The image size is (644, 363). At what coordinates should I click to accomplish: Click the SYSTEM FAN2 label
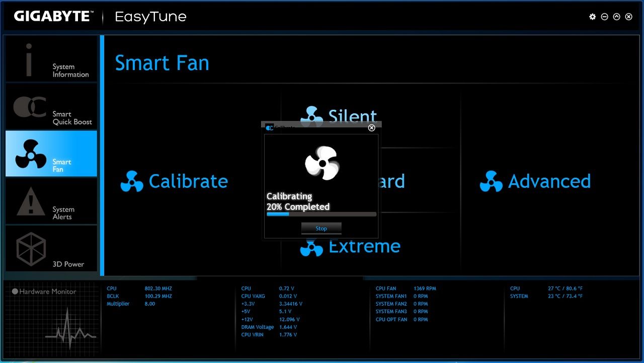391,304
